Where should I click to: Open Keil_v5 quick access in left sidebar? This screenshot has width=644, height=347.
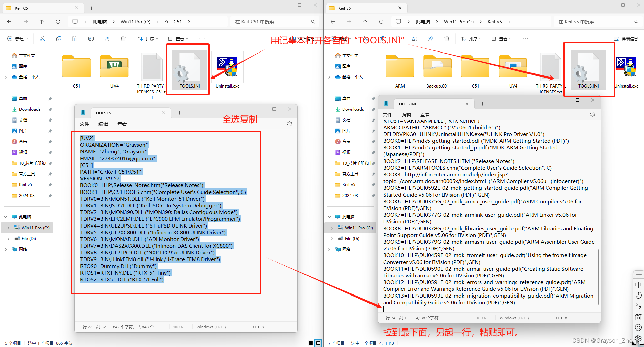coord(25,185)
